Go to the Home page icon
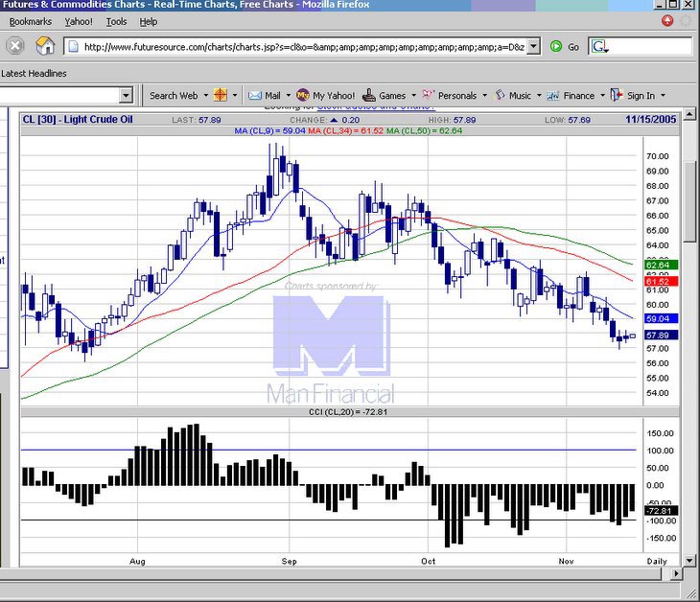The width and height of the screenshot is (700, 602). [45, 46]
